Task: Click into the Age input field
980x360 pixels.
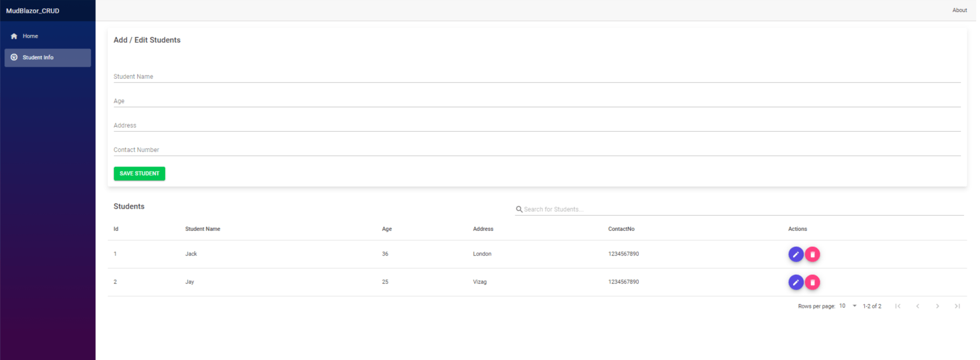Action: 536,101
